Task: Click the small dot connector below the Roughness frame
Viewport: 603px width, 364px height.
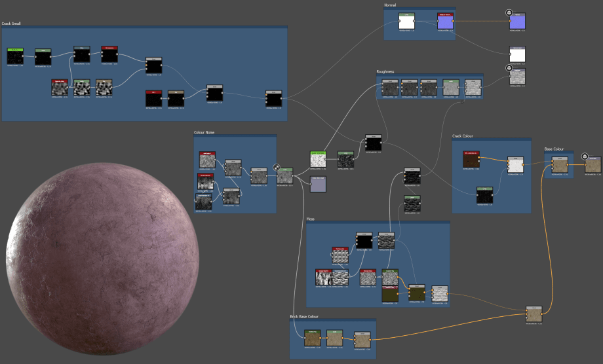Action: pyautogui.click(x=462, y=102)
